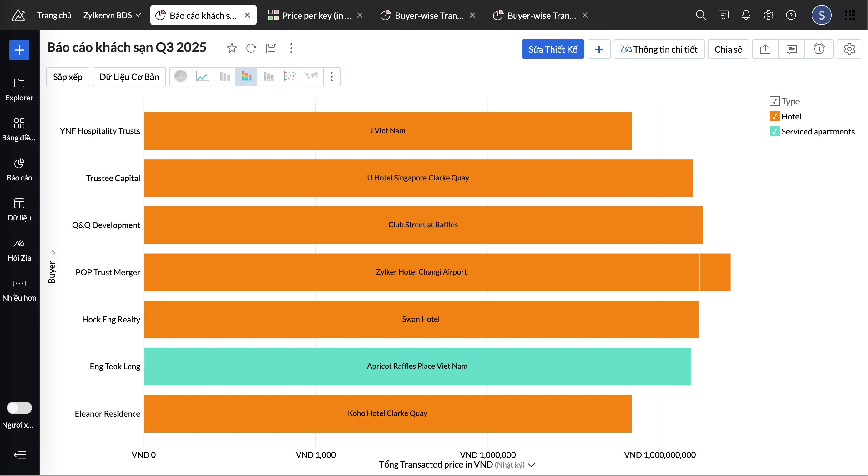Mark report as favorite with star
Viewport: 868px width, 476px height.
(x=231, y=48)
